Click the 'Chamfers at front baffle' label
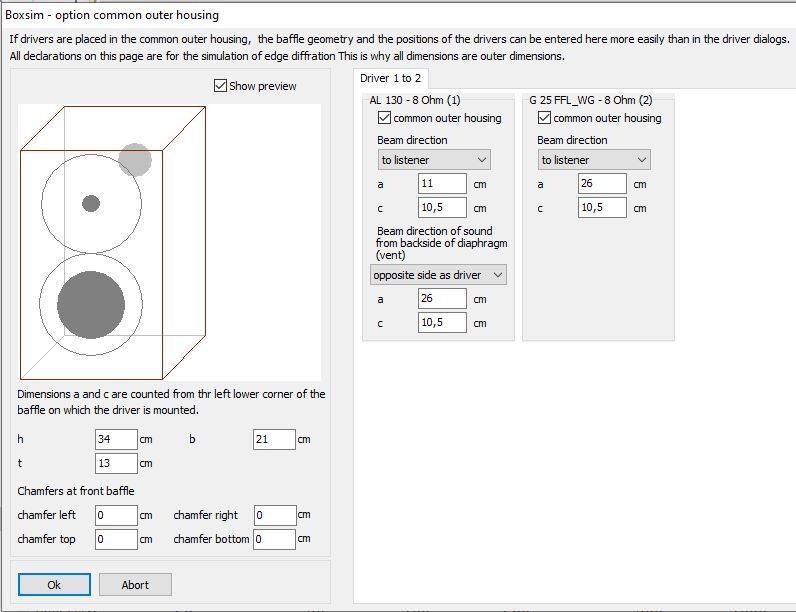The height and width of the screenshot is (612, 796). pyautogui.click(x=76, y=491)
